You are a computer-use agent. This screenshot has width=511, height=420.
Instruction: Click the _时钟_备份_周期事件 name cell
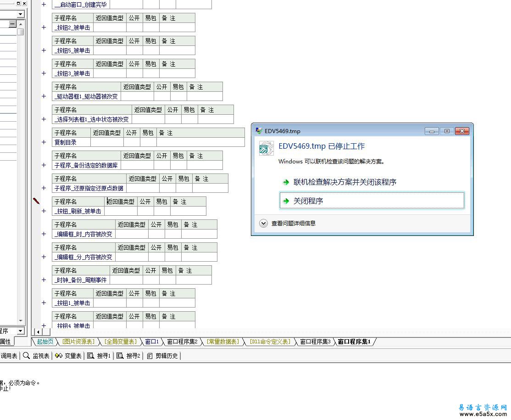(x=81, y=280)
